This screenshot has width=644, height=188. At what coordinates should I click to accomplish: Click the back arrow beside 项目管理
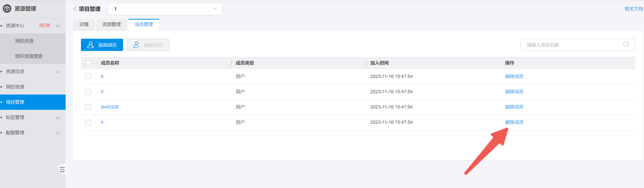pos(75,9)
